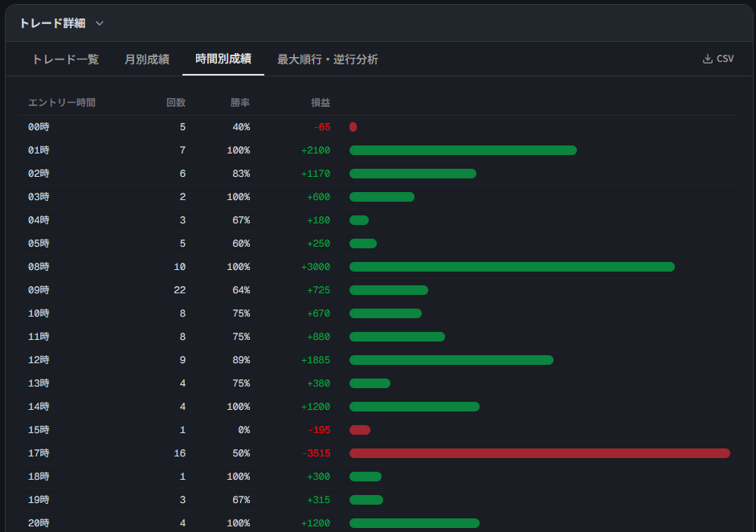Click the トレード詳細 panel title
Viewport: 756px width, 532px height.
tap(52, 23)
